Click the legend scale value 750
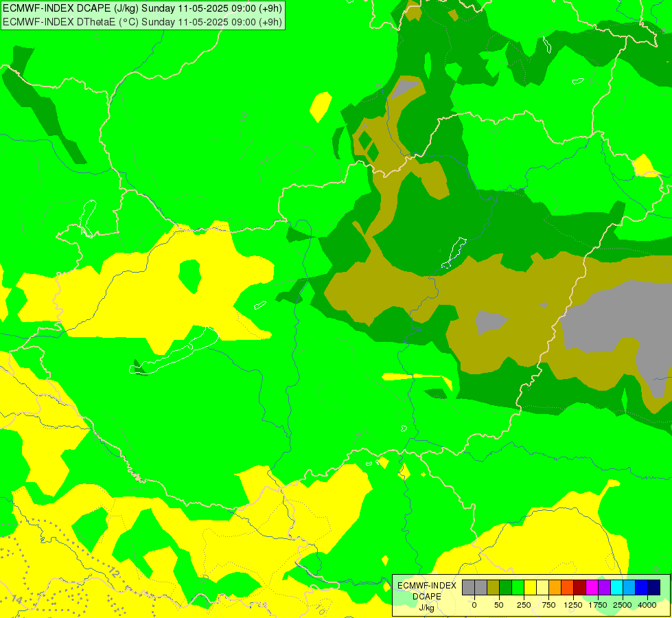The width and height of the screenshot is (672, 618). pos(548,605)
